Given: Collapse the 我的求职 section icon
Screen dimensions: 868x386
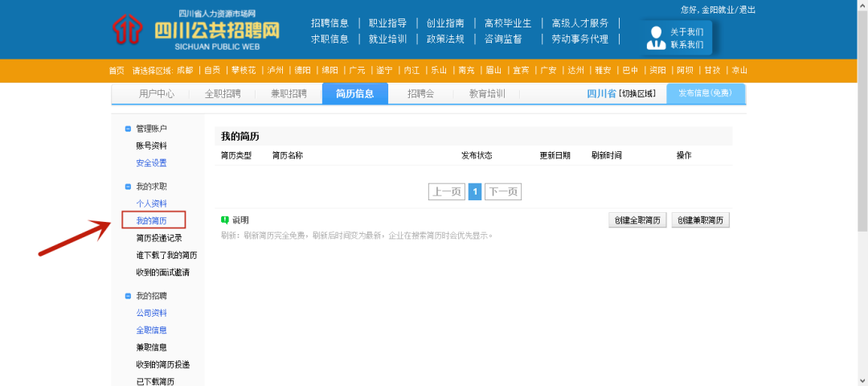Looking at the screenshot, I should click(128, 187).
